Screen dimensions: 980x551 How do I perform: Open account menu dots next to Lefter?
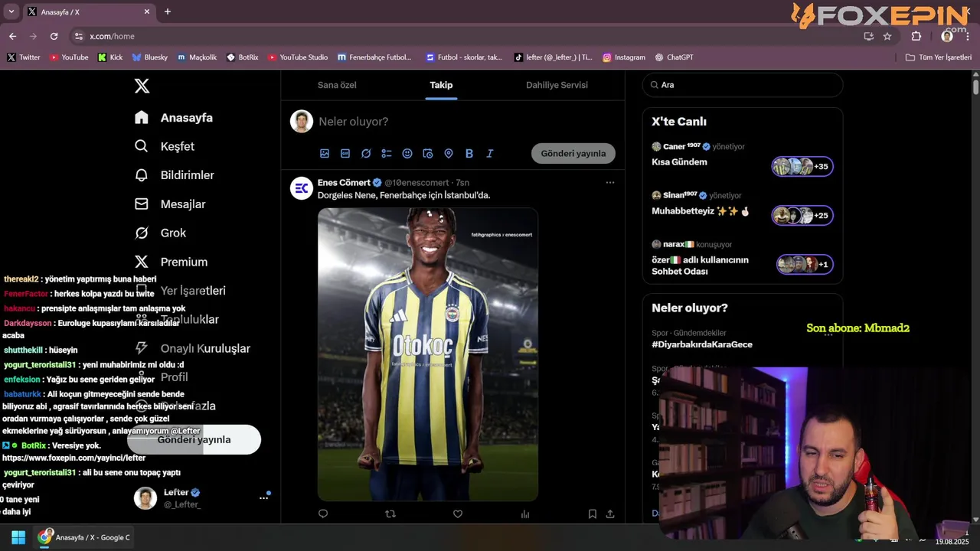pos(263,497)
